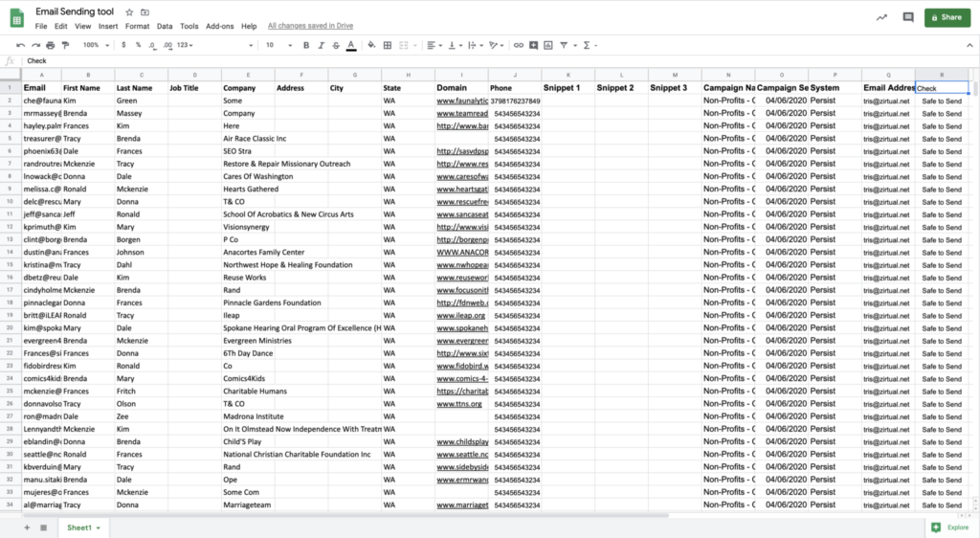
Task: Collapse the toolbar with the up chevron
Action: (969, 45)
